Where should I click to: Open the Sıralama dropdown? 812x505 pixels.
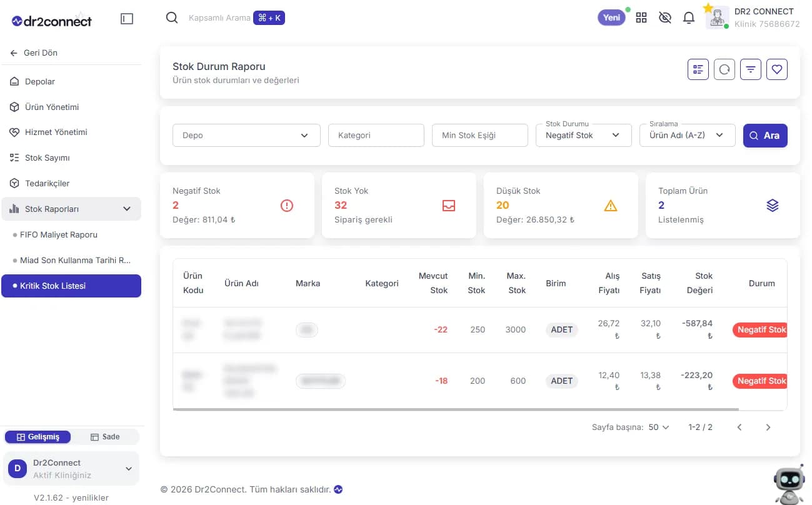coord(688,135)
